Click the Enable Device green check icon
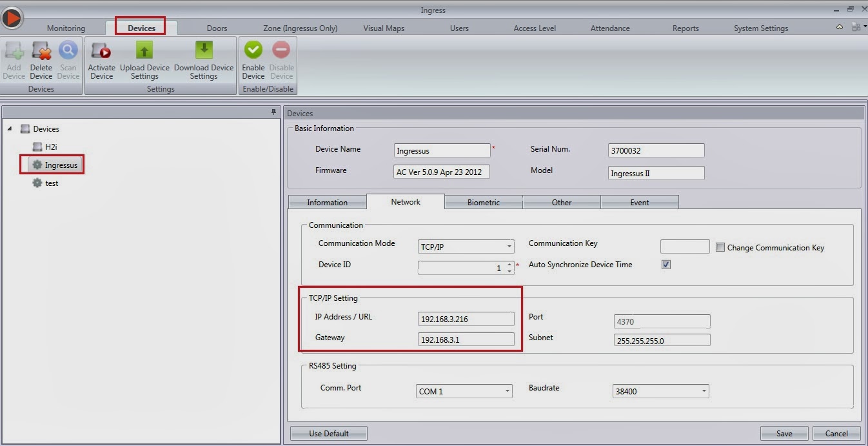Image resolution: width=868 pixels, height=446 pixels. 253,50
